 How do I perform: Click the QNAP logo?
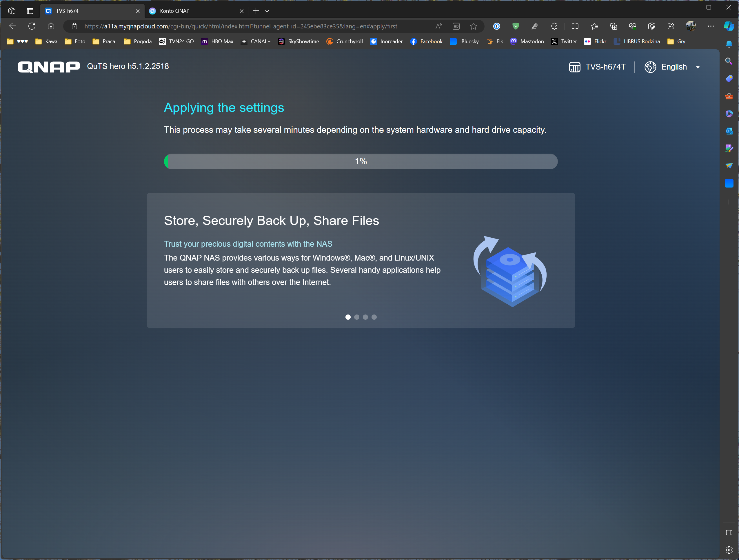(49, 67)
